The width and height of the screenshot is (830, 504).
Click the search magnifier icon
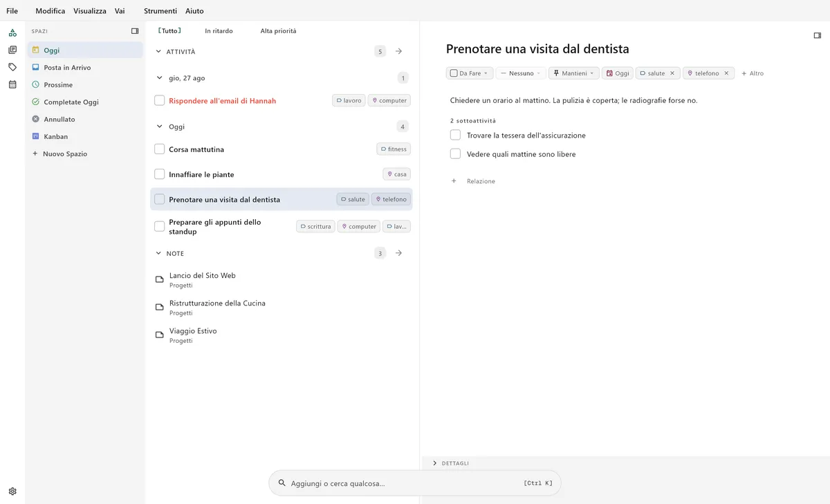tap(282, 483)
